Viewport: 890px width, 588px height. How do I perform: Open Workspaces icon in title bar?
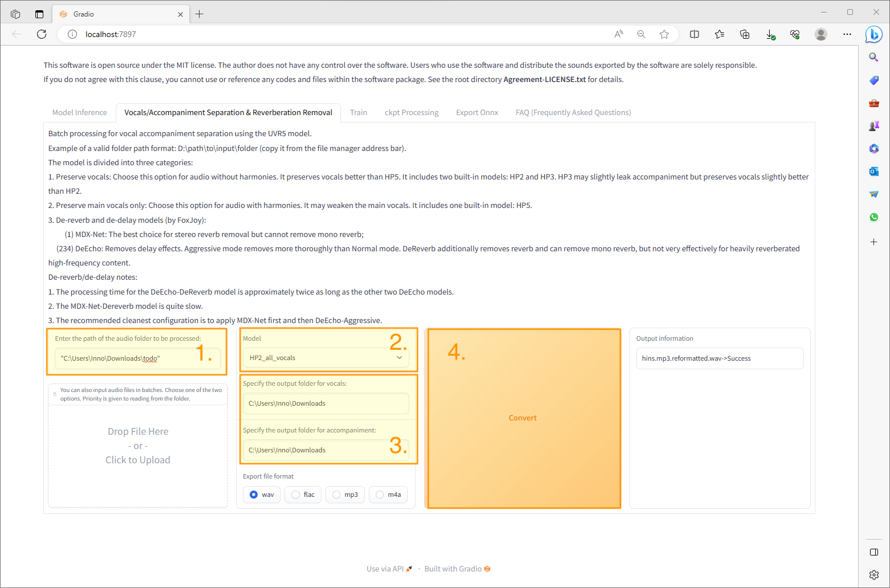(15, 14)
